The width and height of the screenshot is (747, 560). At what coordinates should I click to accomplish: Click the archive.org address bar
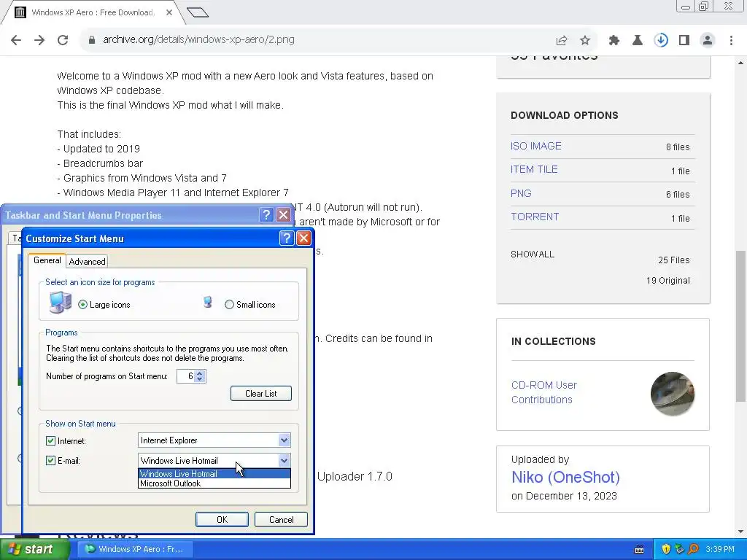pyautogui.click(x=314, y=40)
